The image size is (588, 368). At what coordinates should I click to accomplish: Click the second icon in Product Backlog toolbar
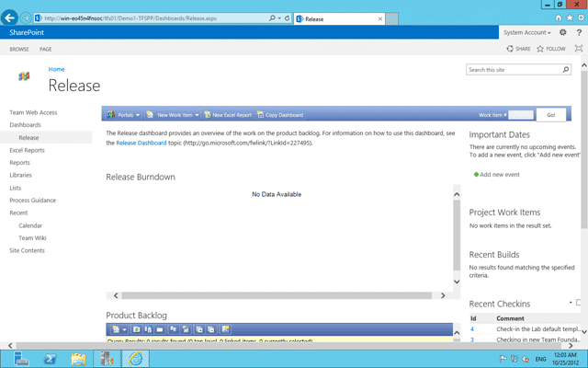pyautogui.click(x=137, y=329)
